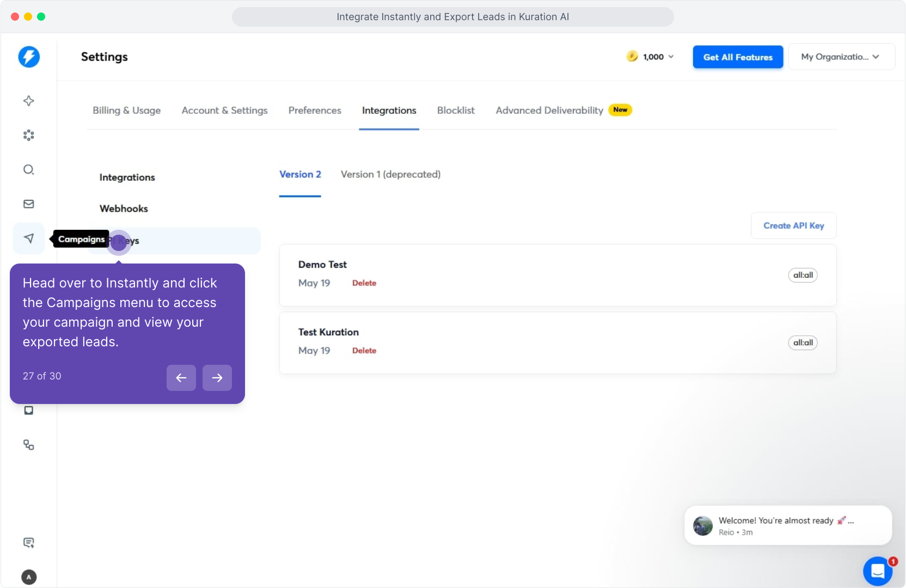This screenshot has width=906, height=588.
Task: Open the Campaigns paper plane icon
Action: tap(29, 238)
